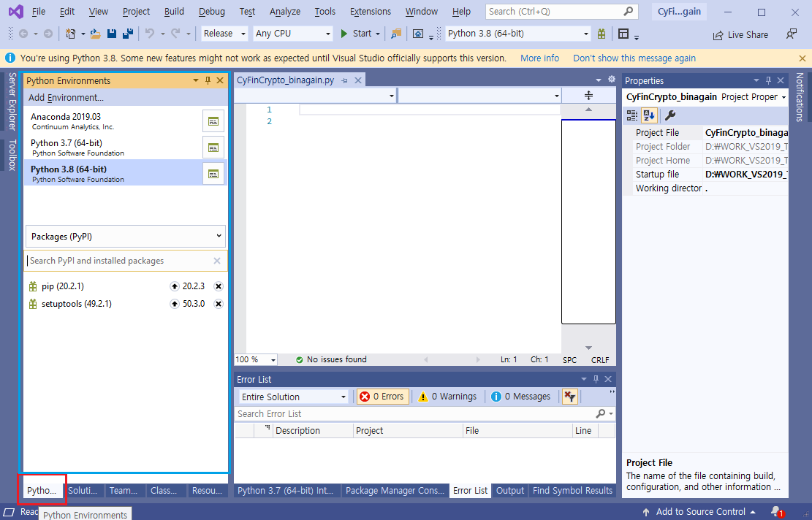Click the Open File folder icon
Screen dimensions: 812x520
[x=95, y=34]
